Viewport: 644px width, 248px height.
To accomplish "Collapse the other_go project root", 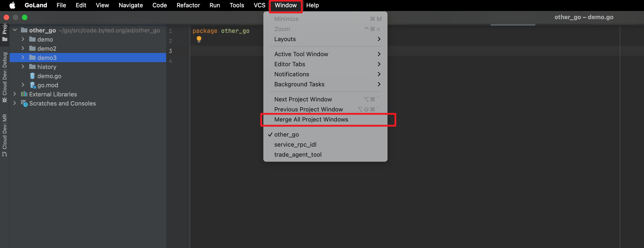I will tap(15, 30).
